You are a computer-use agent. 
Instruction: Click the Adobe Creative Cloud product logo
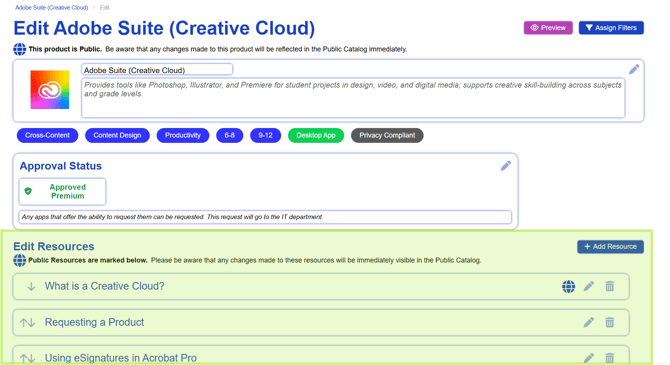50,90
